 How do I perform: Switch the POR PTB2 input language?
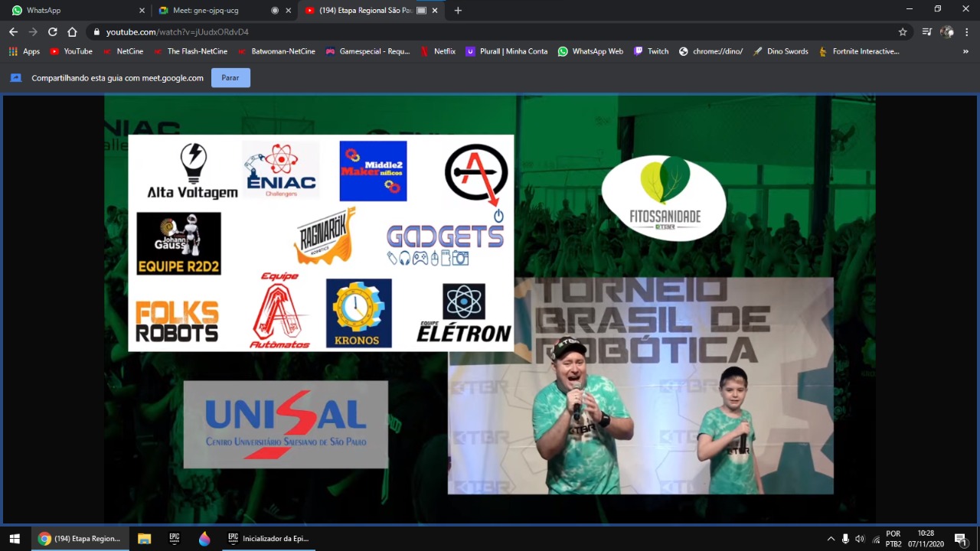point(893,539)
